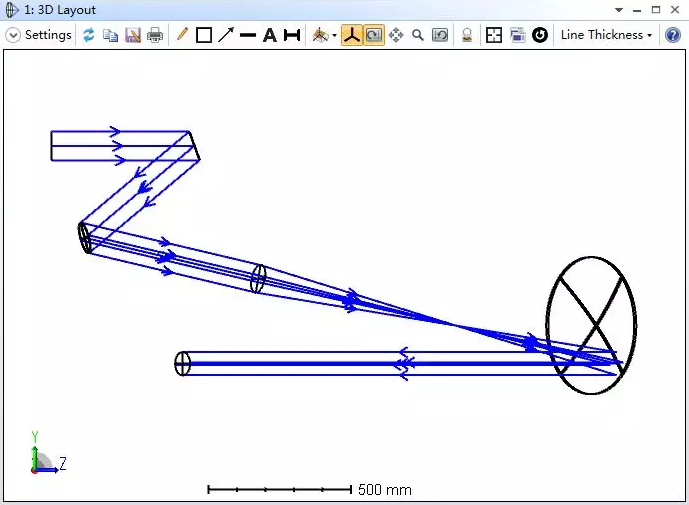This screenshot has height=505, width=689.
Task: Select the pencil annotation tool
Action: point(181,34)
